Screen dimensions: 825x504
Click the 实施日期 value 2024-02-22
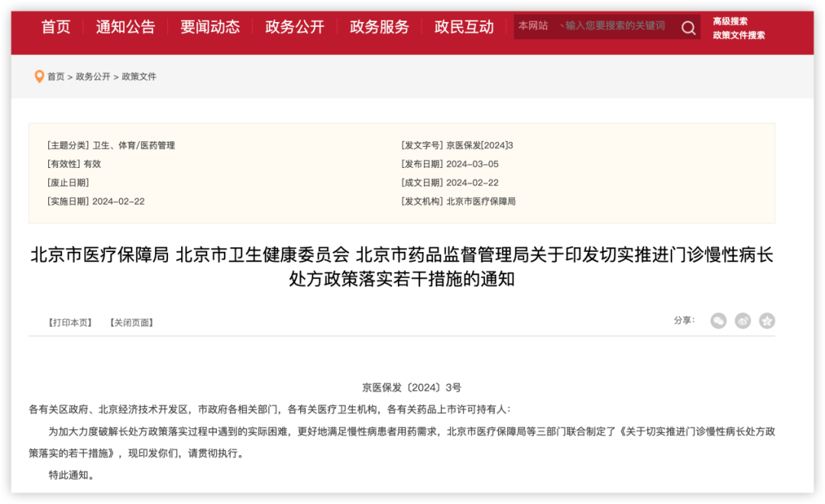(118, 202)
